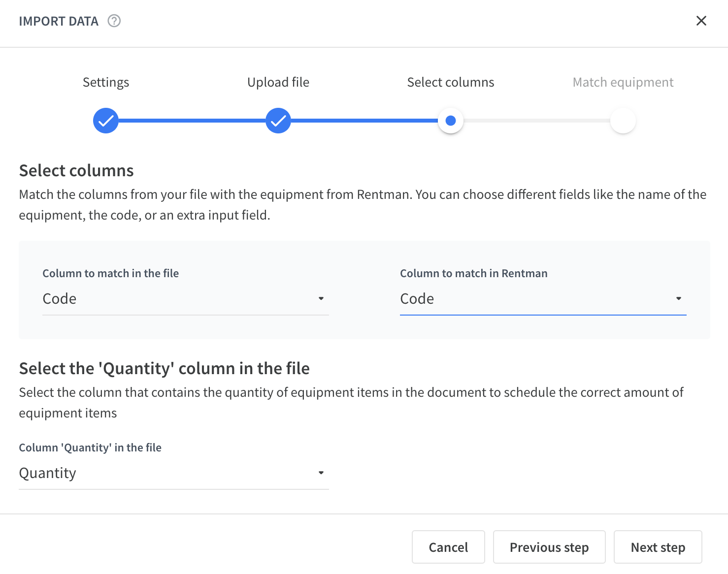Click the arrow of the file column dropdown
728x574 pixels.
(x=321, y=299)
